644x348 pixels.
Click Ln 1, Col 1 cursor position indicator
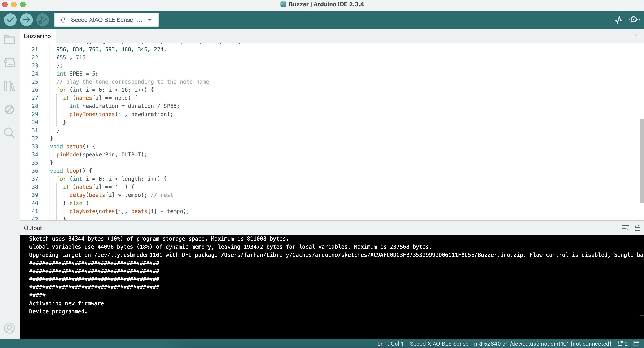(x=390, y=344)
